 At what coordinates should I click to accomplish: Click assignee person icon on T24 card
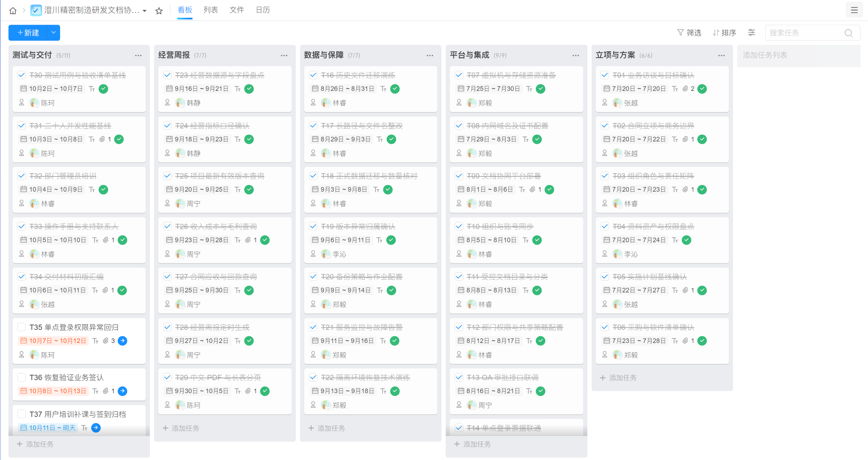pyautogui.click(x=168, y=153)
